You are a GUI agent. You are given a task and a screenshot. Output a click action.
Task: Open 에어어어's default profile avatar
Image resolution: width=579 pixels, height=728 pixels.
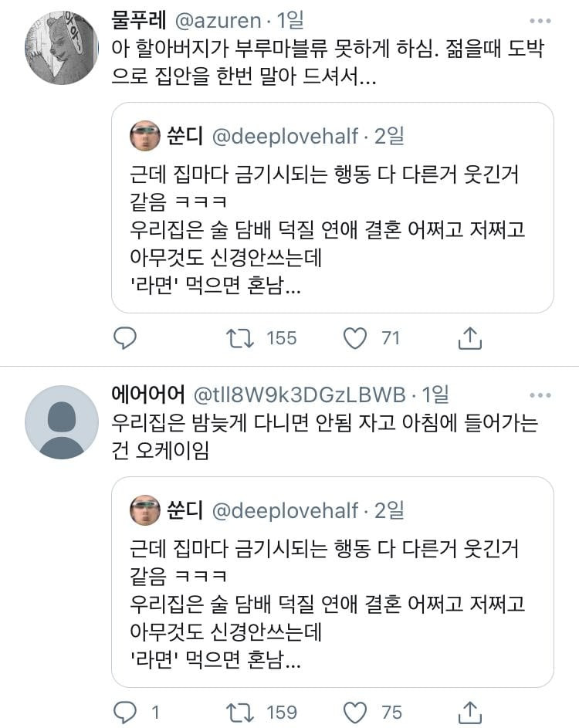tap(62, 422)
